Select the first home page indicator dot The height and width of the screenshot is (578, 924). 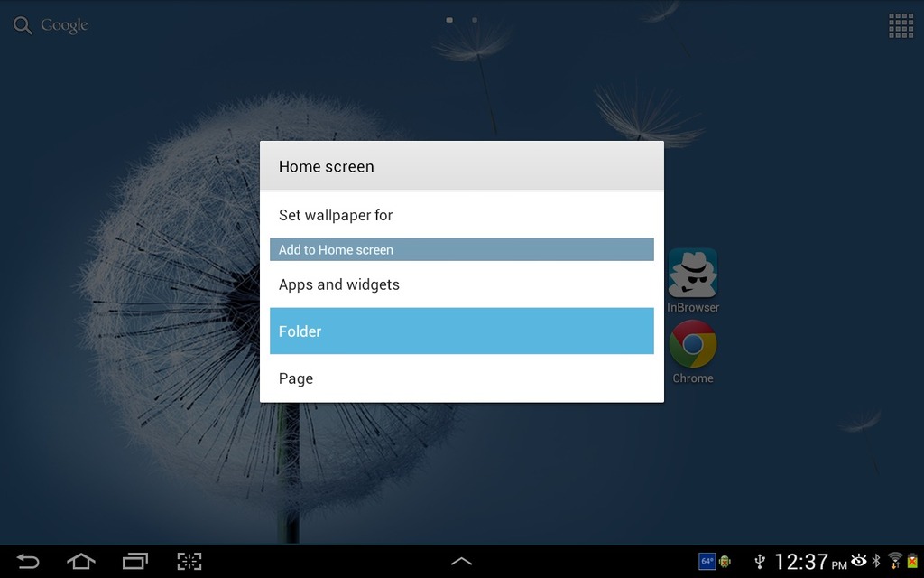(449, 20)
